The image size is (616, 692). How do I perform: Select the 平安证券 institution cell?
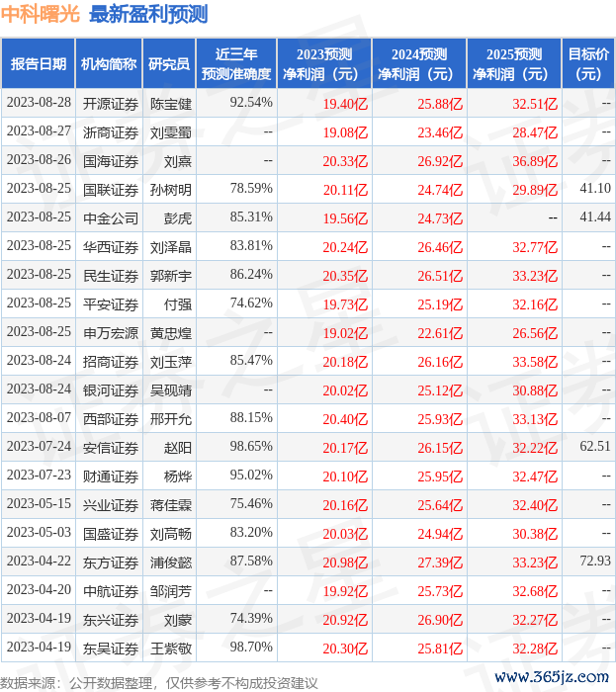pyautogui.click(x=111, y=304)
